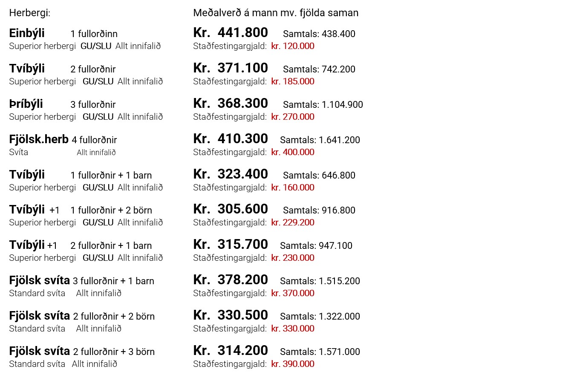
Task: Click the red kr. 229.200 deposit amount
Action: tap(293, 222)
